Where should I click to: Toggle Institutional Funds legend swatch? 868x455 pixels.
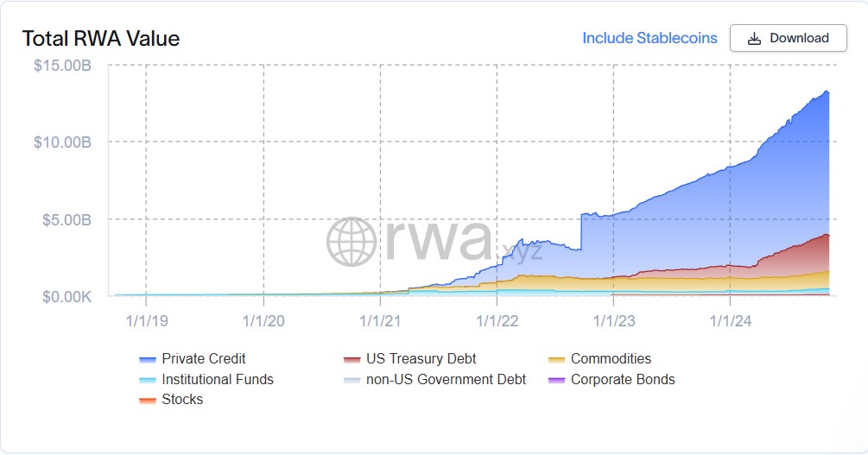[x=147, y=380]
